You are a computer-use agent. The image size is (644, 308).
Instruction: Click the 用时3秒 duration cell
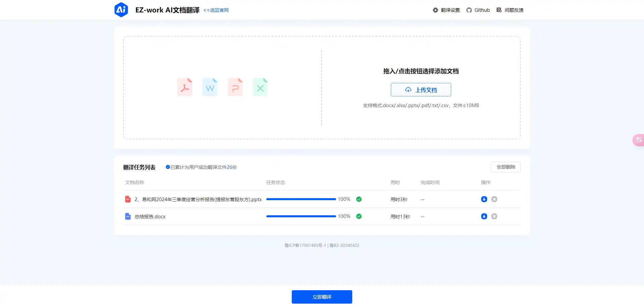click(399, 200)
